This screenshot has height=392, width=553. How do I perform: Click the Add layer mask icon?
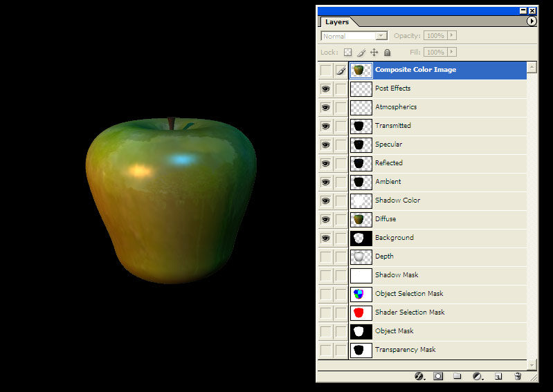tap(438, 376)
